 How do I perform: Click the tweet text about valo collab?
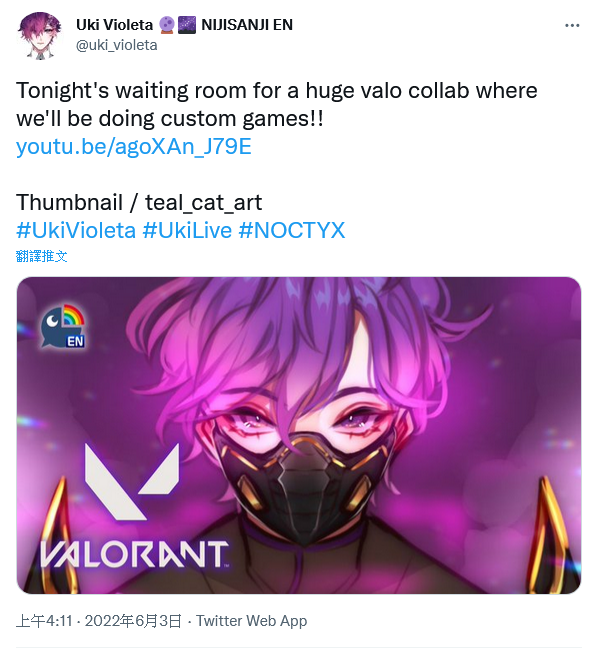tap(276, 104)
